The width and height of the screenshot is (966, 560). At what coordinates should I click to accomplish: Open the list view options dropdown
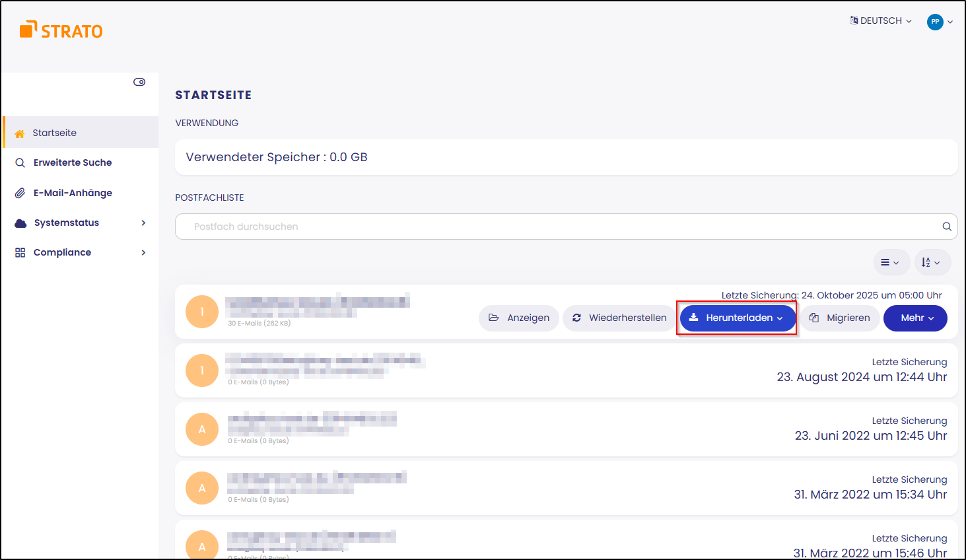(890, 262)
